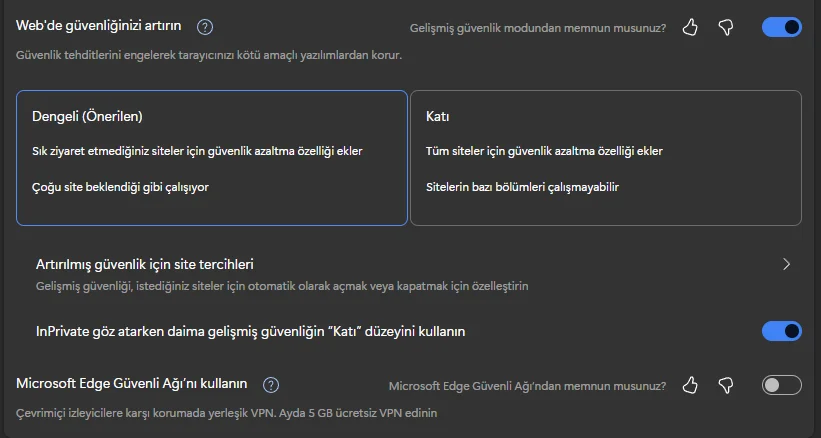
Task: Click the InPrivate göz atarken setting label
Action: click(x=250, y=331)
